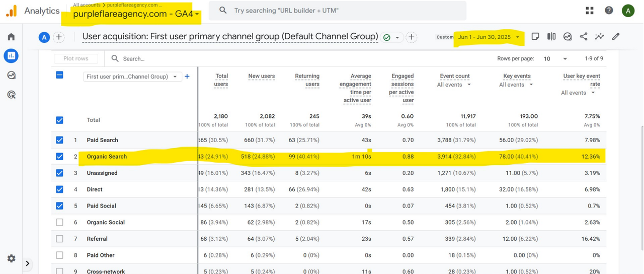
Task: Add filter plus next to report title
Action: [412, 37]
